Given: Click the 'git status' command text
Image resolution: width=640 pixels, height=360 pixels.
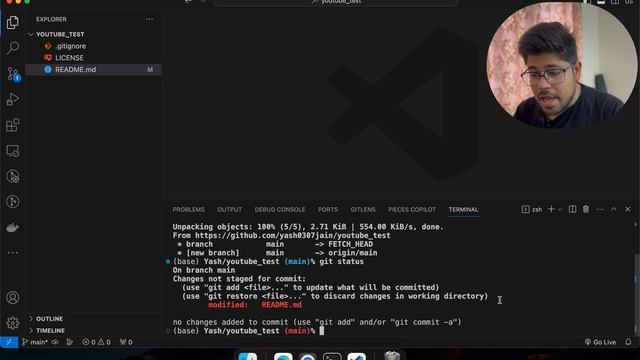Looking at the screenshot, I should 341,262.
